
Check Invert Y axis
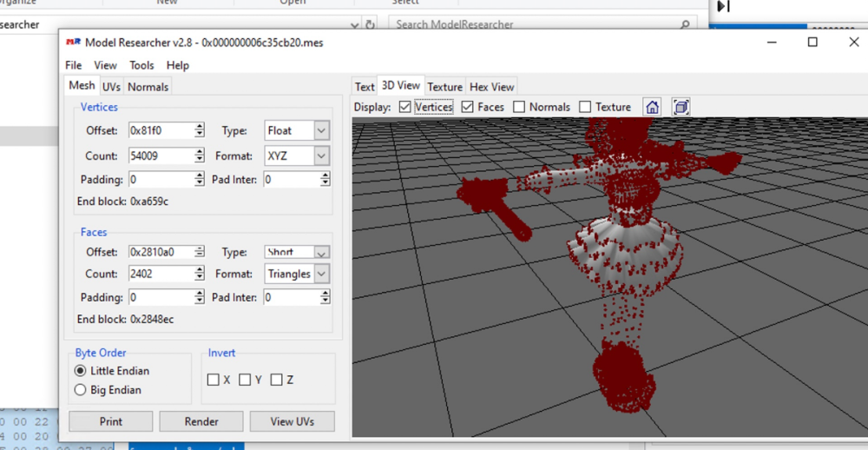tap(245, 380)
